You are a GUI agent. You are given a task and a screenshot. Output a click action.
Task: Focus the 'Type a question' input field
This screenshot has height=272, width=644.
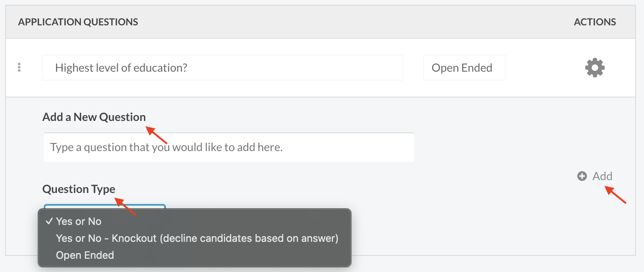click(229, 147)
